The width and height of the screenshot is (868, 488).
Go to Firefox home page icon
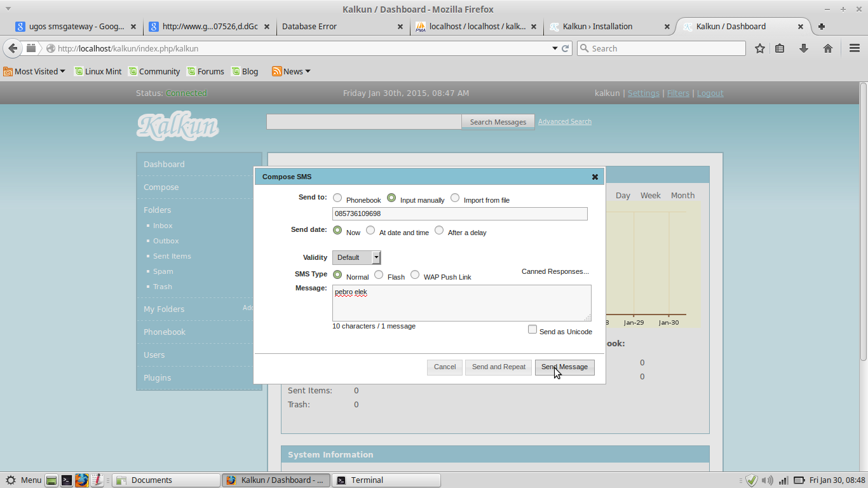point(828,48)
